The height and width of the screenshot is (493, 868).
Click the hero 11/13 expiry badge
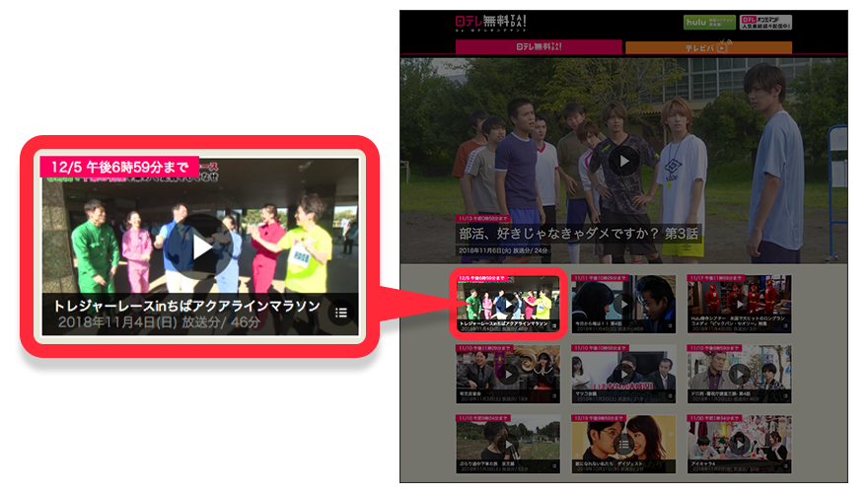pyautogui.click(x=483, y=219)
